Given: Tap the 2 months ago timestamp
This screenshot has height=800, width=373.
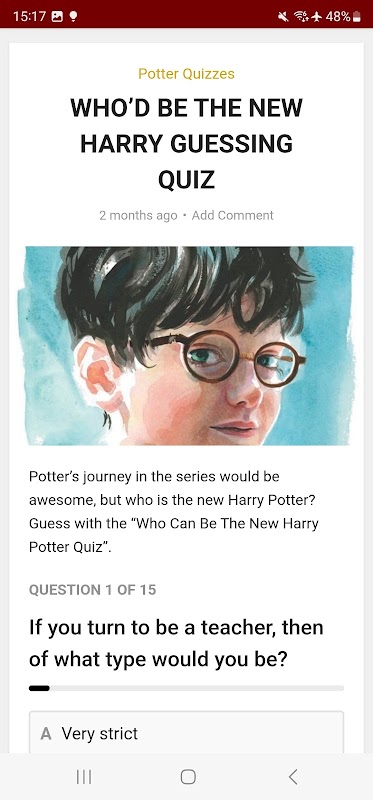Looking at the screenshot, I should click(x=138, y=215).
